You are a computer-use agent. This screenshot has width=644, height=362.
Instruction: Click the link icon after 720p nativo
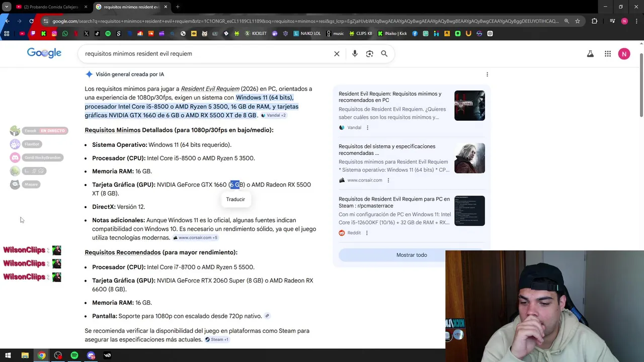267,316
